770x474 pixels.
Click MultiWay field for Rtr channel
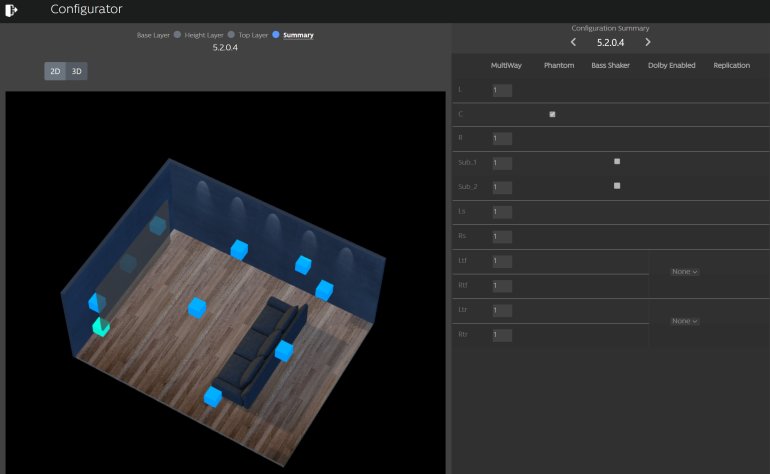(502, 334)
